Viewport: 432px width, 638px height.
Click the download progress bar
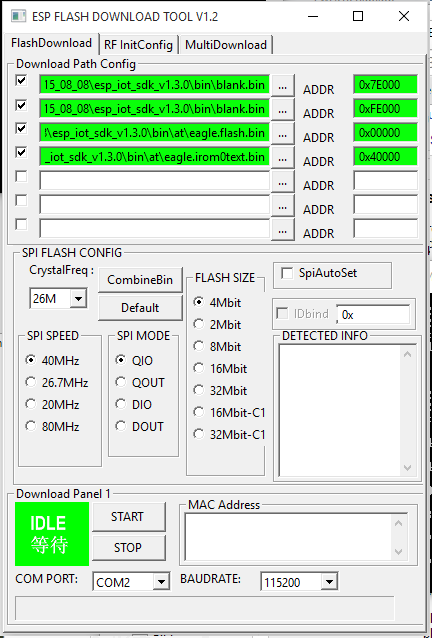coord(205,608)
